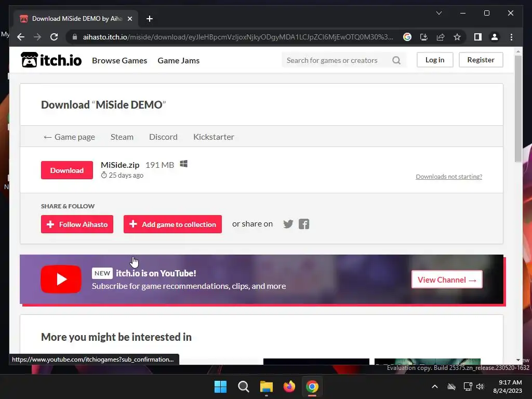Share MiSide on Facebook
Viewport: 532px width, 399px height.
click(304, 224)
